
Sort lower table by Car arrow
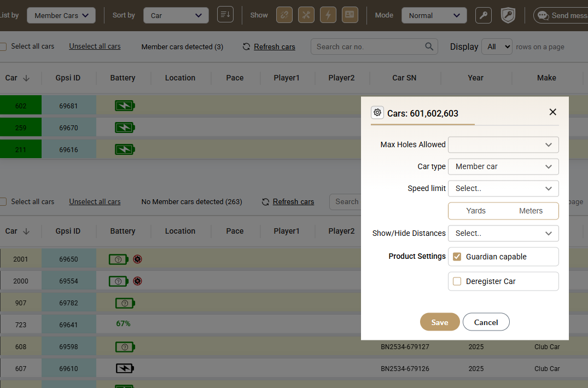tap(26, 231)
